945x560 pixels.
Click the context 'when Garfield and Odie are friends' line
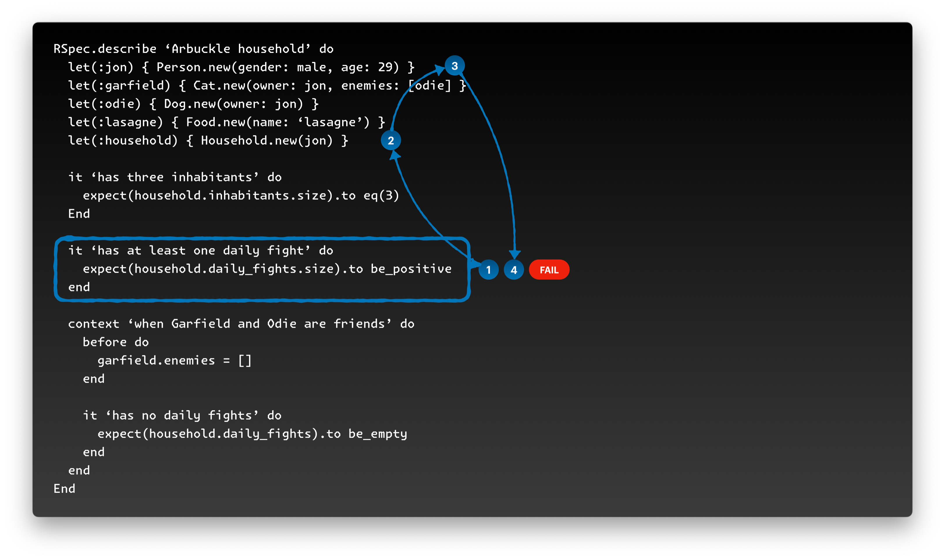[x=241, y=324]
